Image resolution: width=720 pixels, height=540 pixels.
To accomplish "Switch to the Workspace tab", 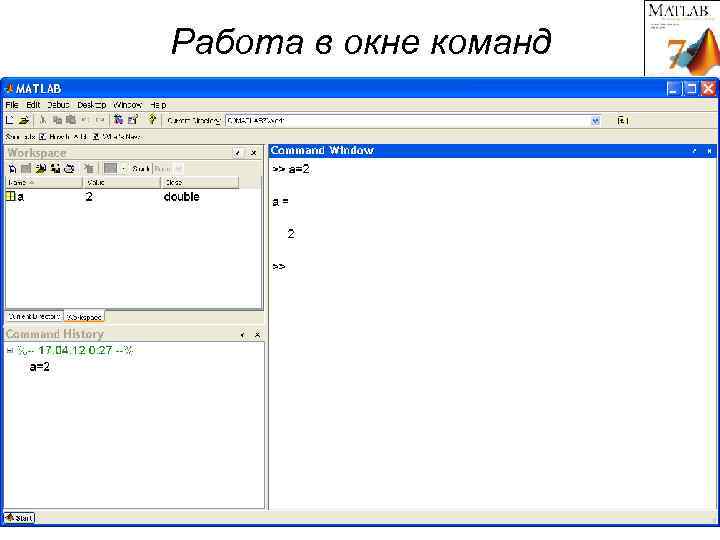I will coord(84,317).
